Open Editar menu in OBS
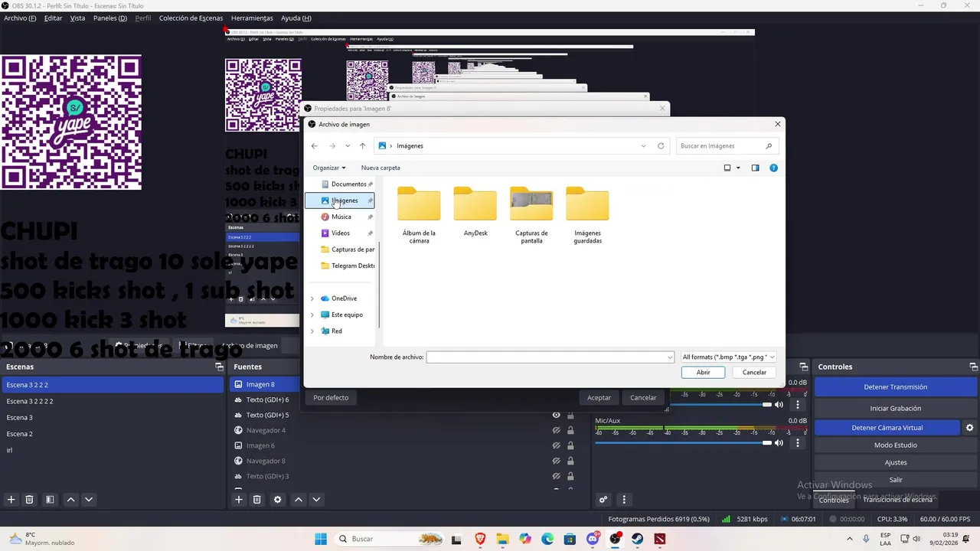This screenshot has width=980, height=551. (x=53, y=18)
